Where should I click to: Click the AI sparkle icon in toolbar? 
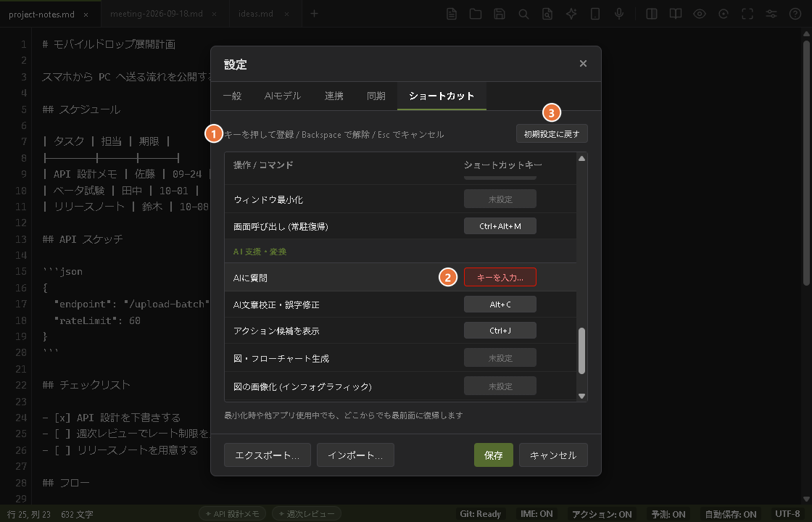571,14
